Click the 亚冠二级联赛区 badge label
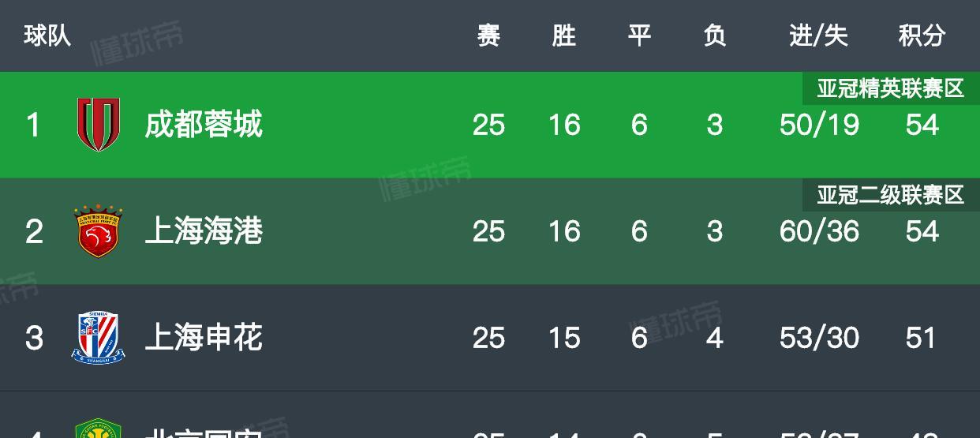980x438 pixels. pos(891,195)
